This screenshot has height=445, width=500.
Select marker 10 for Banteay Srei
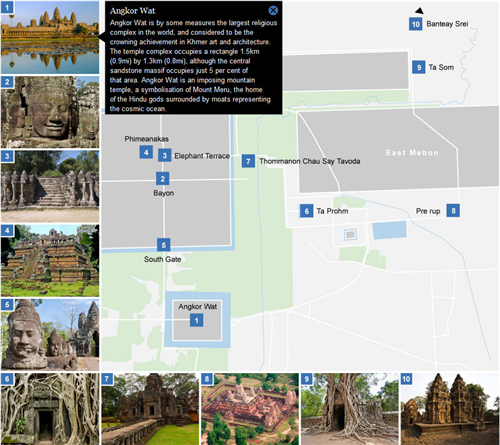click(416, 24)
